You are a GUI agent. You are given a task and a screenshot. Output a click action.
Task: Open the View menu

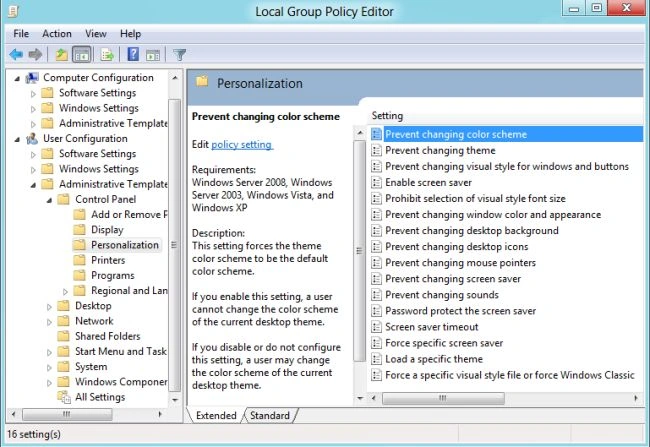96,34
